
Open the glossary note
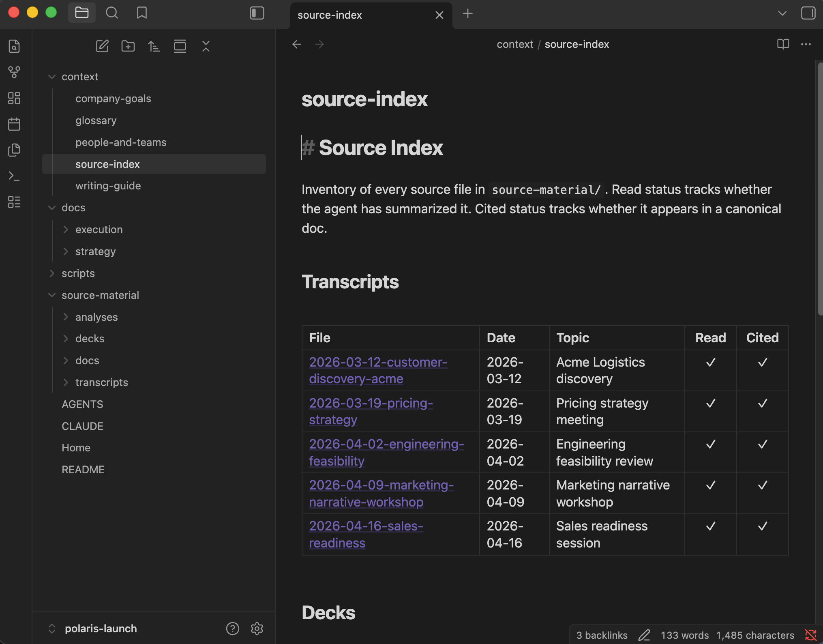(154, 120)
